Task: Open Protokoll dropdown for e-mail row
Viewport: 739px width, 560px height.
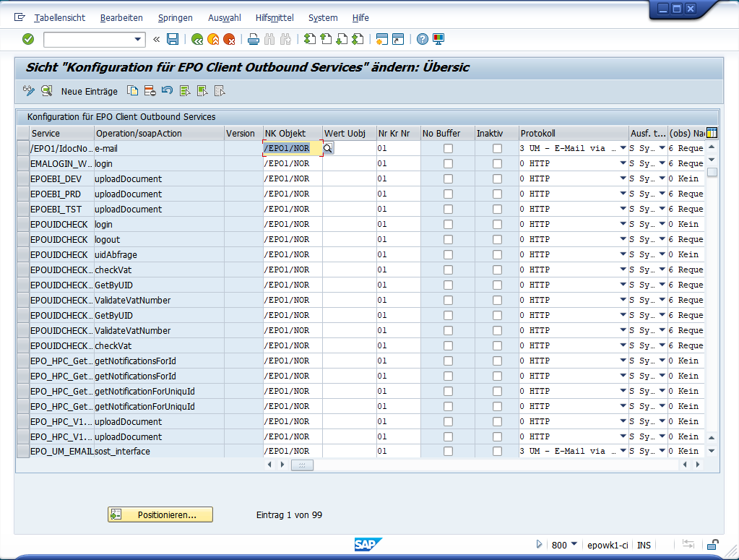Action: click(x=623, y=148)
